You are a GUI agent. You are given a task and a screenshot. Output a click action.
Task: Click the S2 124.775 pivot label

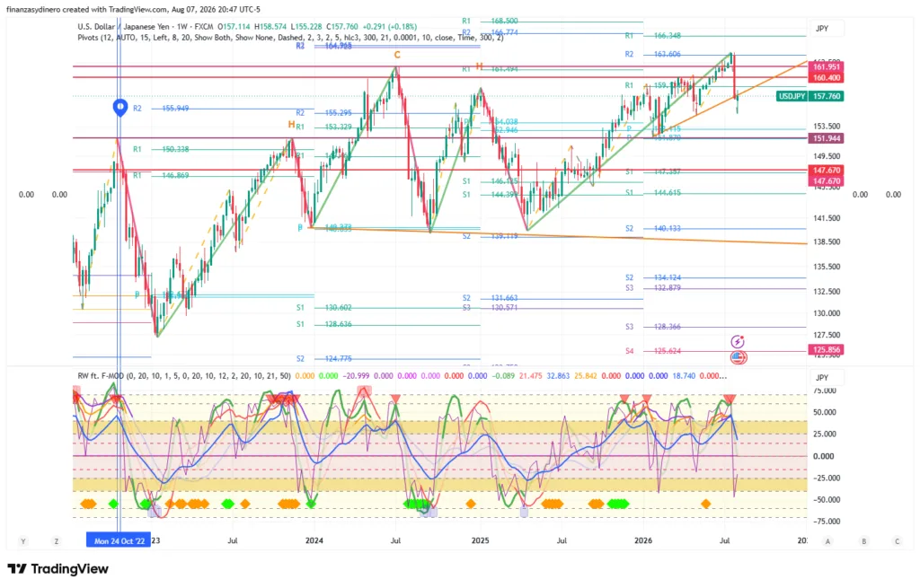(x=323, y=358)
